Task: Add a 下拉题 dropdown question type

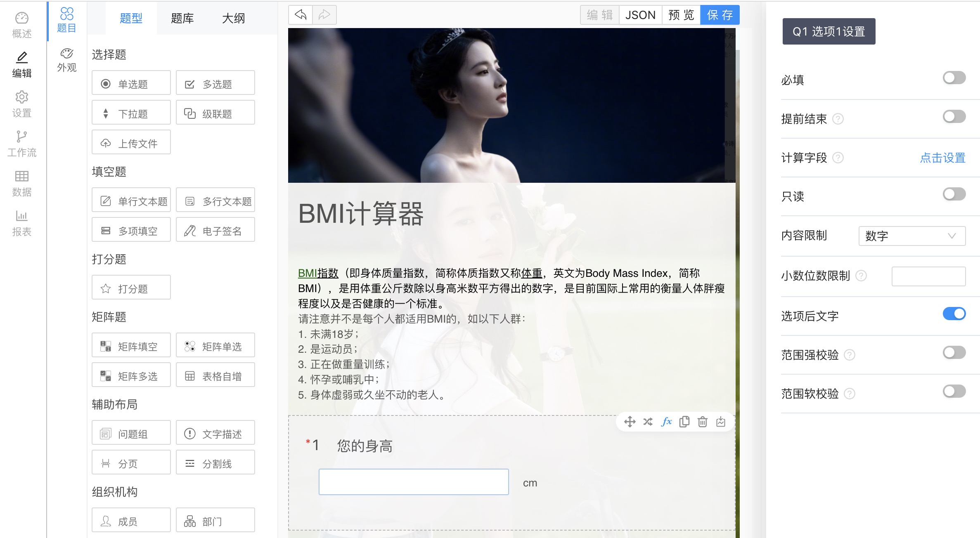Action: (131, 113)
